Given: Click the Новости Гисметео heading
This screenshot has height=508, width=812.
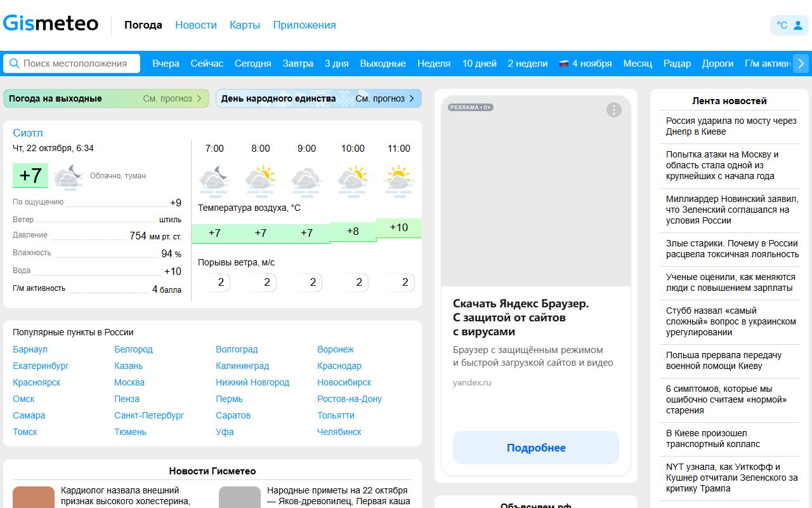Looking at the screenshot, I should 213,471.
